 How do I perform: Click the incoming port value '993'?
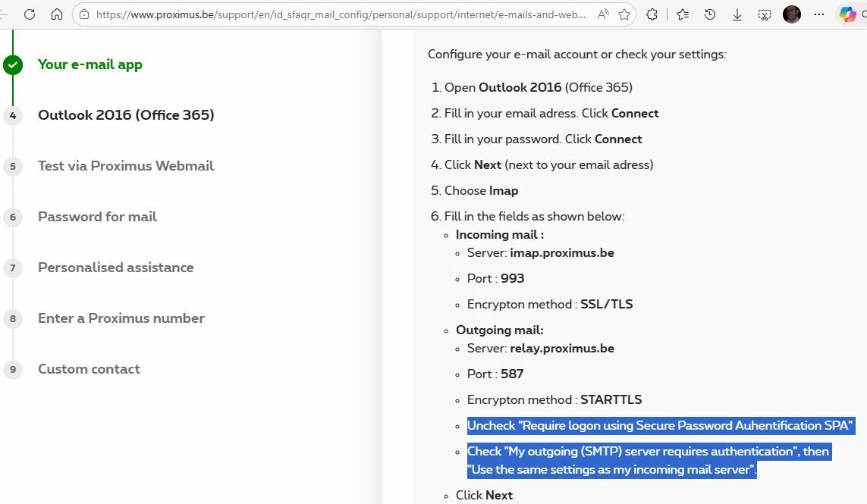click(x=513, y=279)
